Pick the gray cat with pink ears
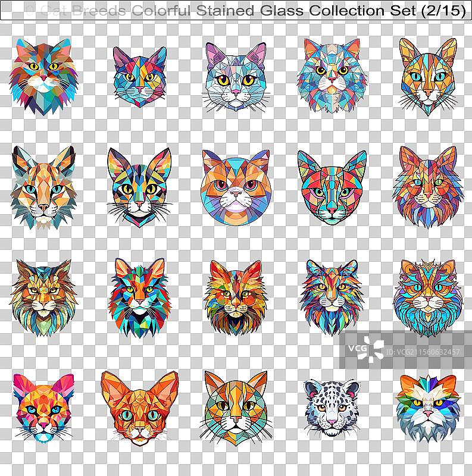 tap(236, 77)
